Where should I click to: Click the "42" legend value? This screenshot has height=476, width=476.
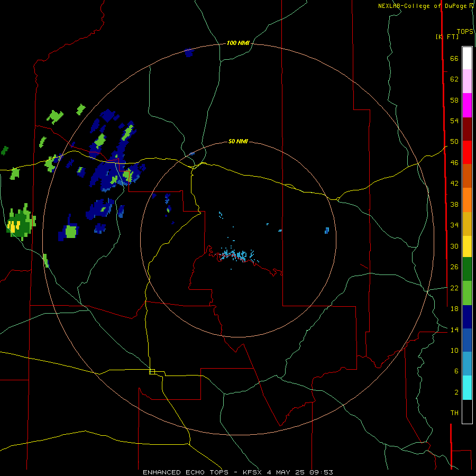point(454,184)
